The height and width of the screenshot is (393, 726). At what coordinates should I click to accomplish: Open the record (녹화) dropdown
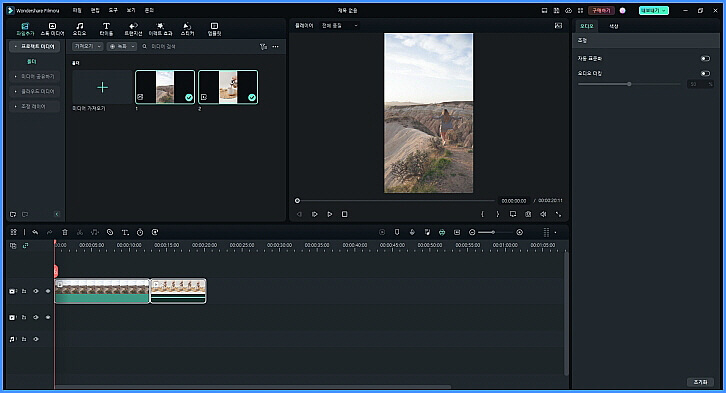click(121, 47)
